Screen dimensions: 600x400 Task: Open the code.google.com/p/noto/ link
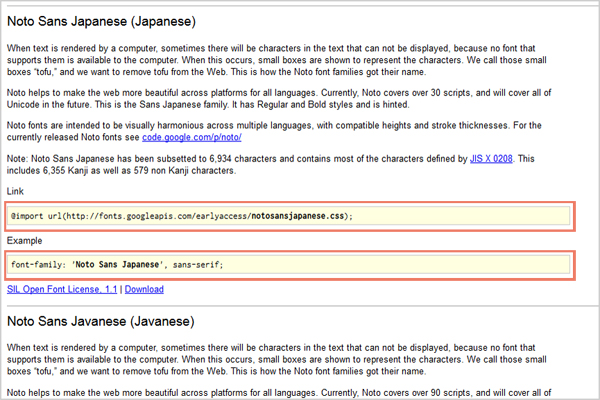pos(192,137)
